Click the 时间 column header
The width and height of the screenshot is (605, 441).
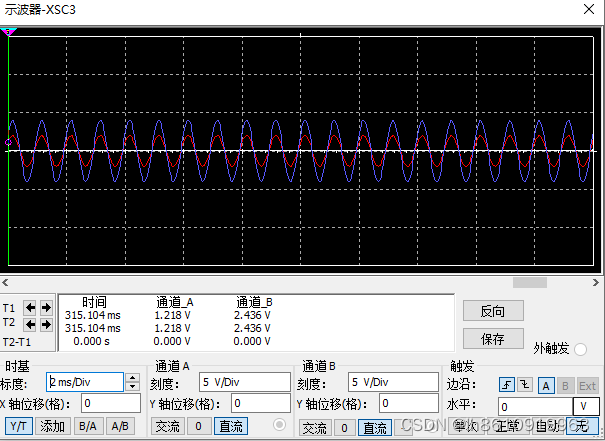click(x=94, y=302)
